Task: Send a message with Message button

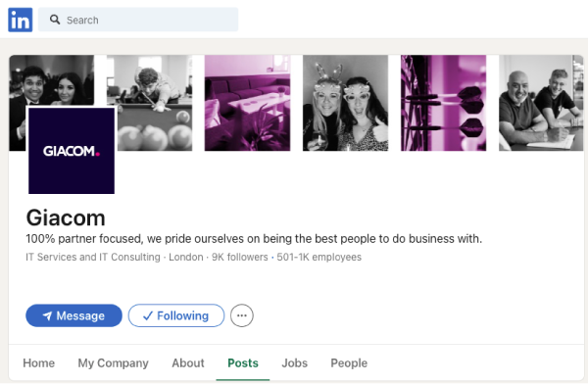Action: [x=73, y=315]
